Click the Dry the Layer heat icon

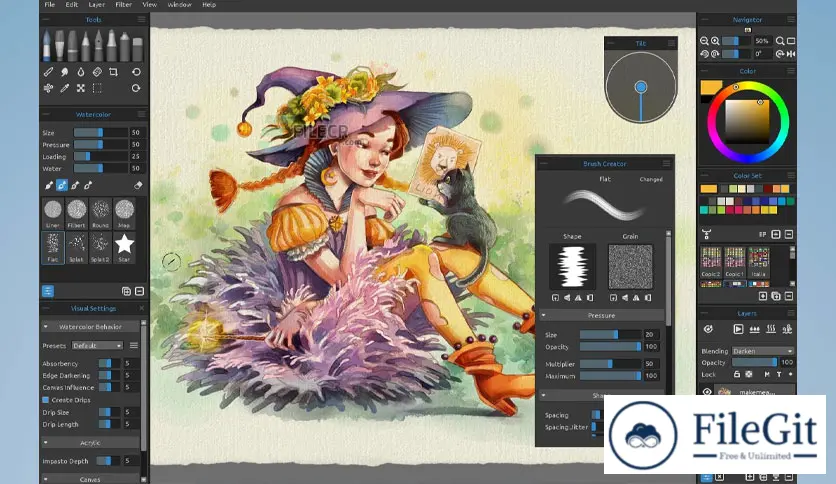point(771,329)
